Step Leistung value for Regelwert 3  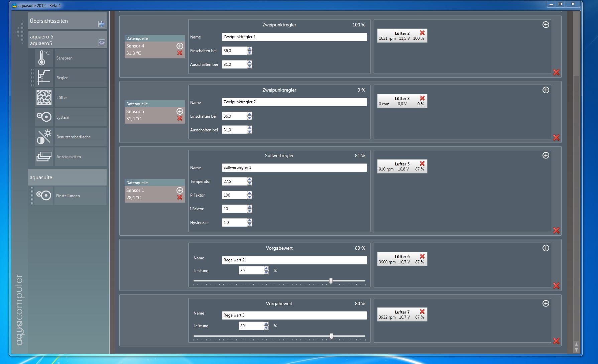tap(266, 326)
